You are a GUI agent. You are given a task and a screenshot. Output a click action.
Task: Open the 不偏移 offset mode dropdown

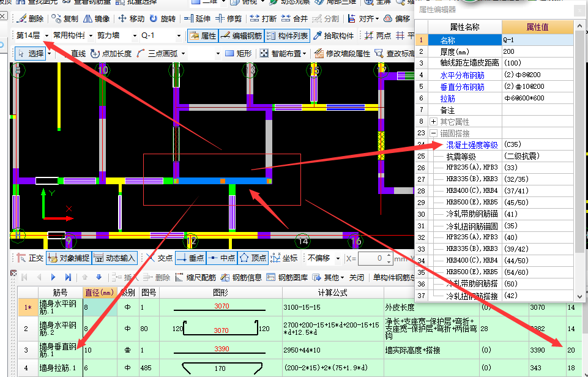pos(338,258)
